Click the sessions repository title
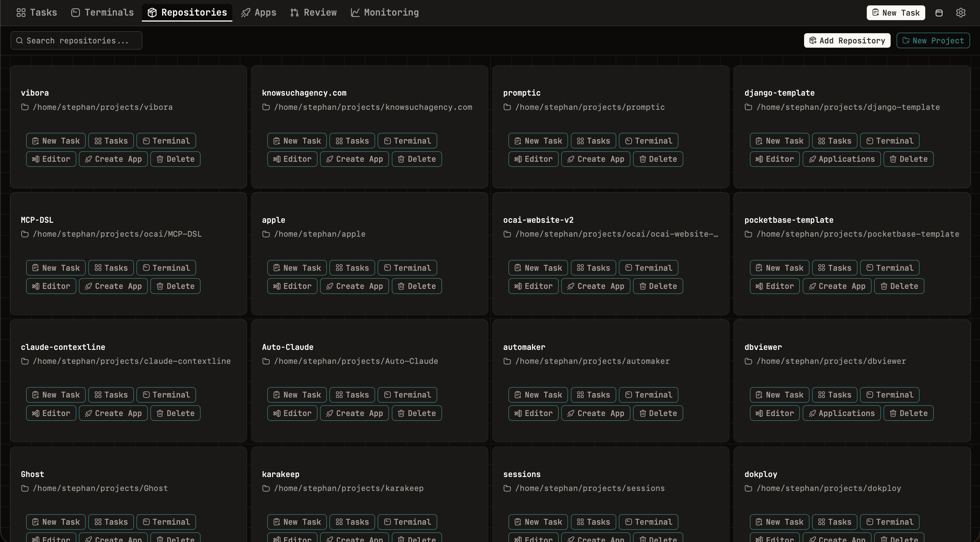The height and width of the screenshot is (542, 980). [521, 474]
